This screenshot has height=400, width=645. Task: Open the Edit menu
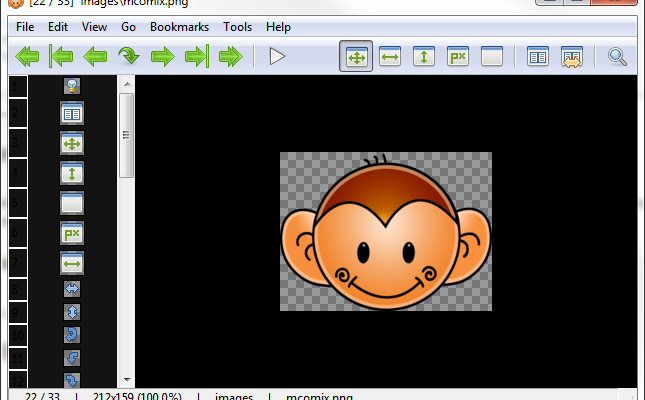pyautogui.click(x=58, y=27)
